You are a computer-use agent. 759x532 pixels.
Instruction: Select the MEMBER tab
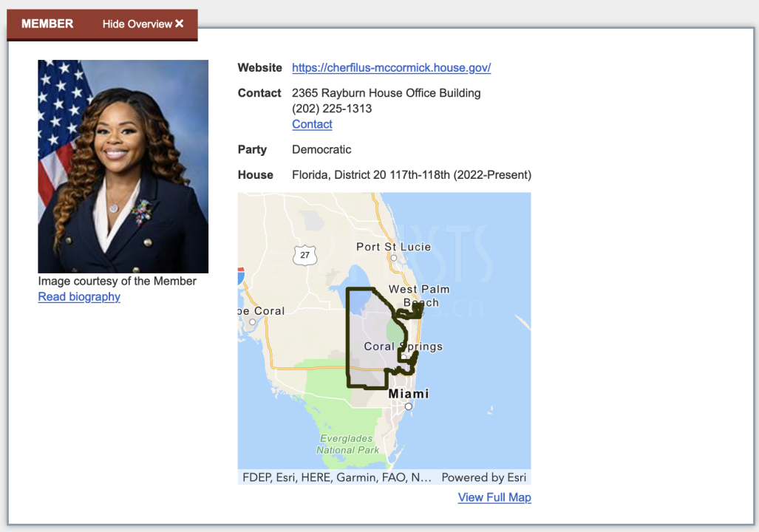click(47, 24)
